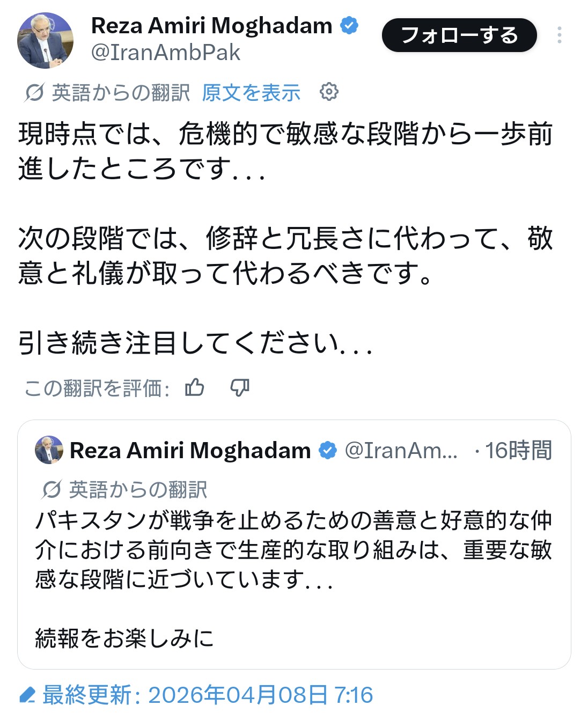The image size is (588, 720).
Task: Rate translation with thumbs down
Action: pyautogui.click(x=239, y=387)
